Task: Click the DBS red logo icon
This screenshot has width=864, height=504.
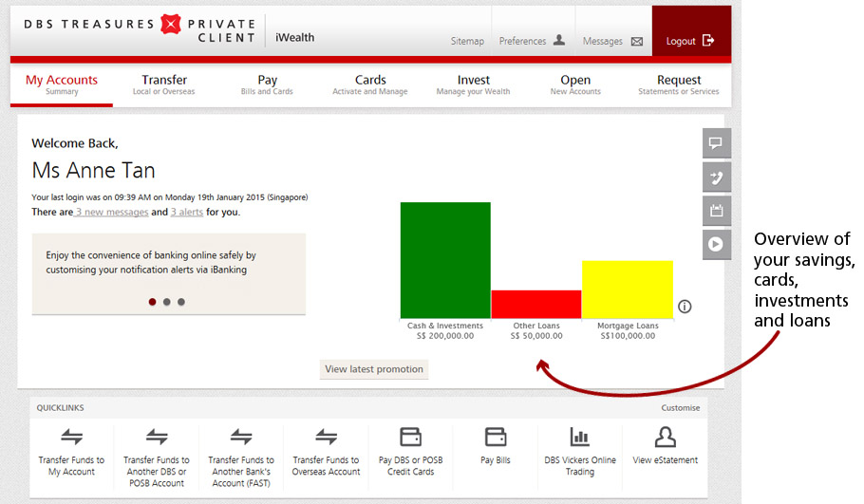Action: click(x=171, y=25)
